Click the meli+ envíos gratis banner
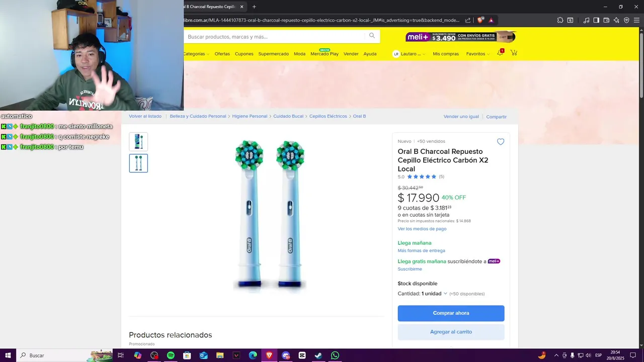The width and height of the screenshot is (644, 362). pyautogui.click(x=461, y=37)
